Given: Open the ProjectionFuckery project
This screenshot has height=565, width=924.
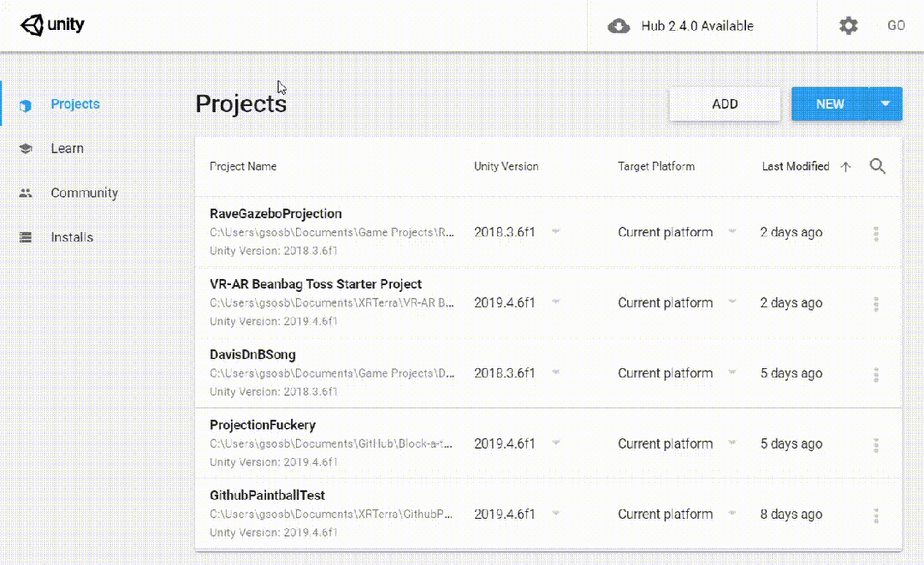Looking at the screenshot, I should (263, 425).
